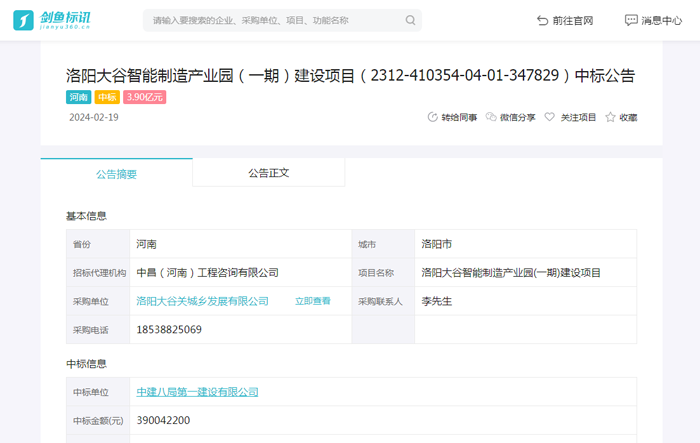Click the blue 河南 region tag
This screenshot has height=443, width=700.
(x=78, y=97)
